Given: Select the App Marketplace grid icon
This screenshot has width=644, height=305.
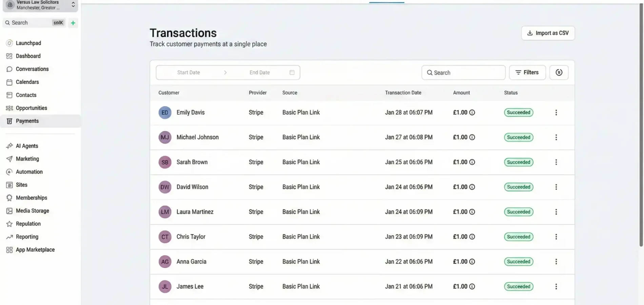Looking at the screenshot, I should pyautogui.click(x=9, y=249).
